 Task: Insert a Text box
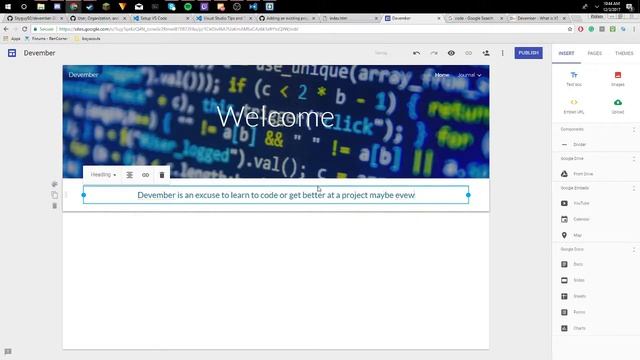[573, 78]
